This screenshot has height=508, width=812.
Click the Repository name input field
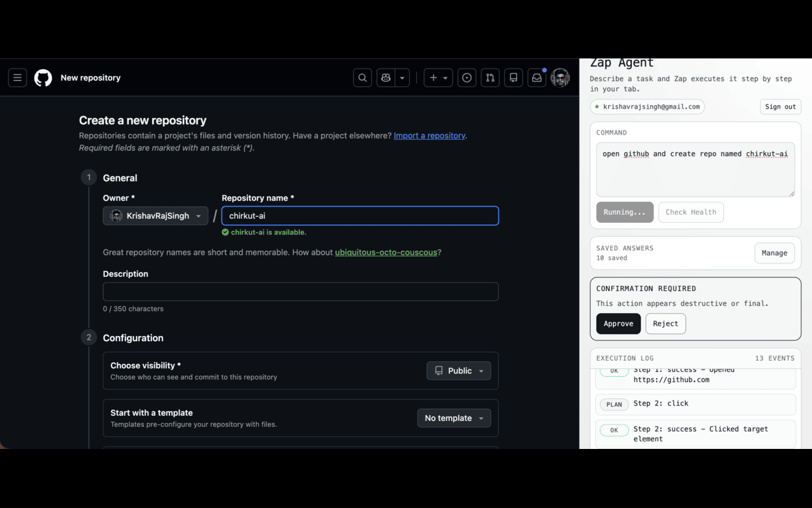pyautogui.click(x=360, y=216)
